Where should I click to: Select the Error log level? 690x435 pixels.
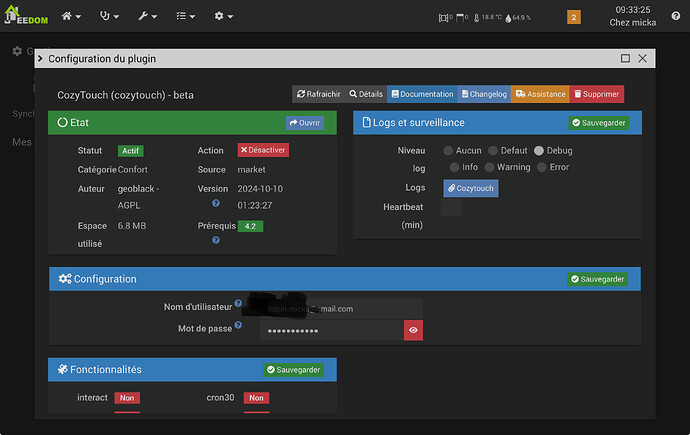[x=542, y=167]
